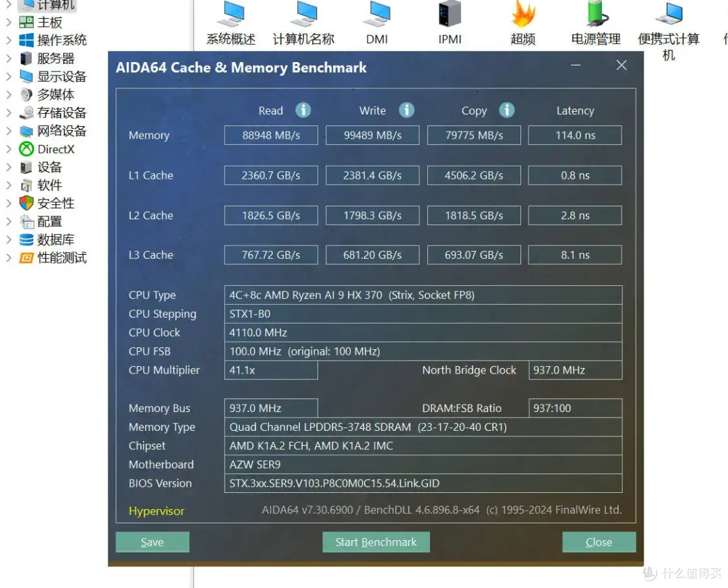Viewport: 728px width, 588px height.
Task: Expand the 性能测试 tree node
Action: pyautogui.click(x=8, y=258)
